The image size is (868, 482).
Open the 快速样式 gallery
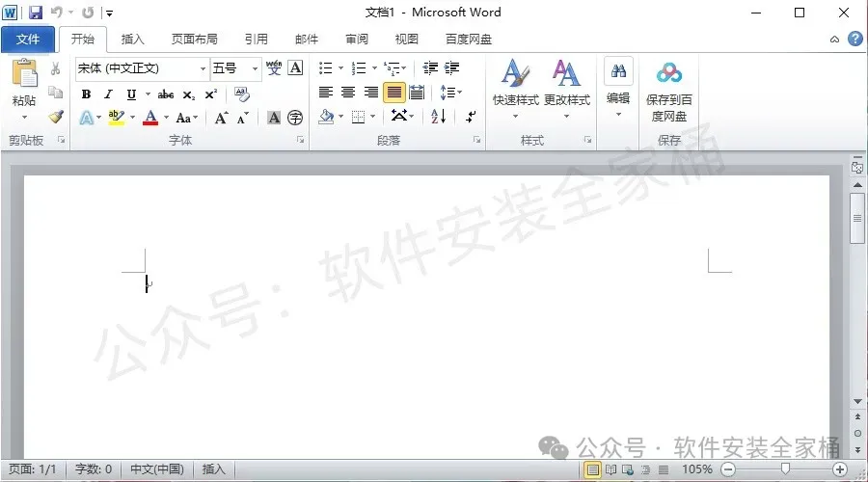point(515,89)
